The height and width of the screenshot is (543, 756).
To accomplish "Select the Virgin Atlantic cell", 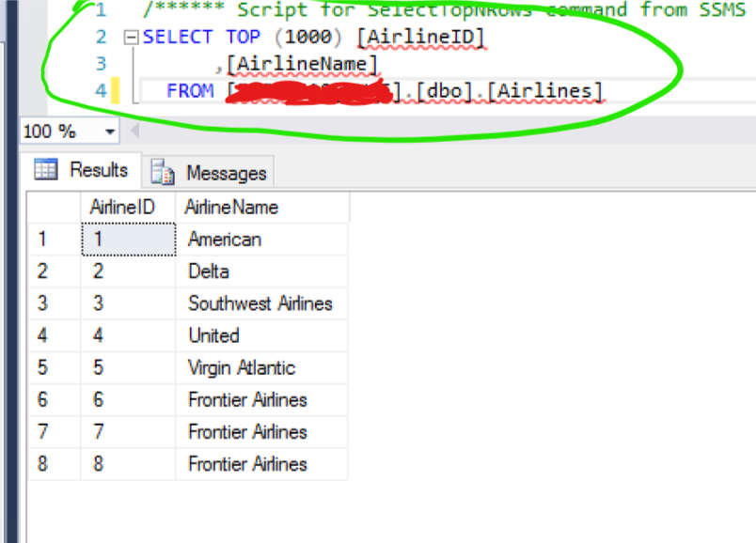I will (x=252, y=367).
